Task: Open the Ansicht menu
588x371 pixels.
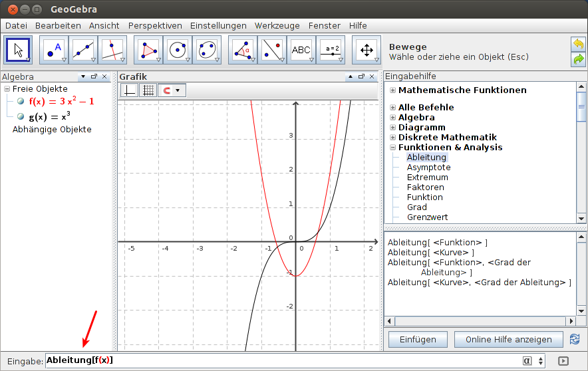Action: [x=104, y=25]
